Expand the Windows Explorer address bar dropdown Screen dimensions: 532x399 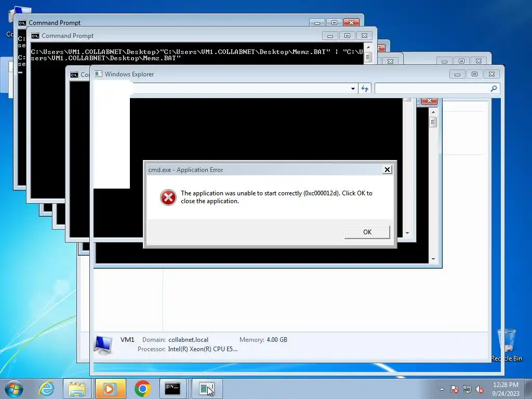click(x=353, y=88)
